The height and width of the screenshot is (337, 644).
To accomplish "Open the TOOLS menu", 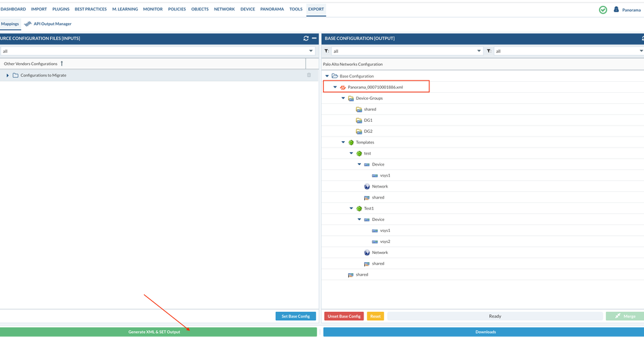I will tap(296, 9).
